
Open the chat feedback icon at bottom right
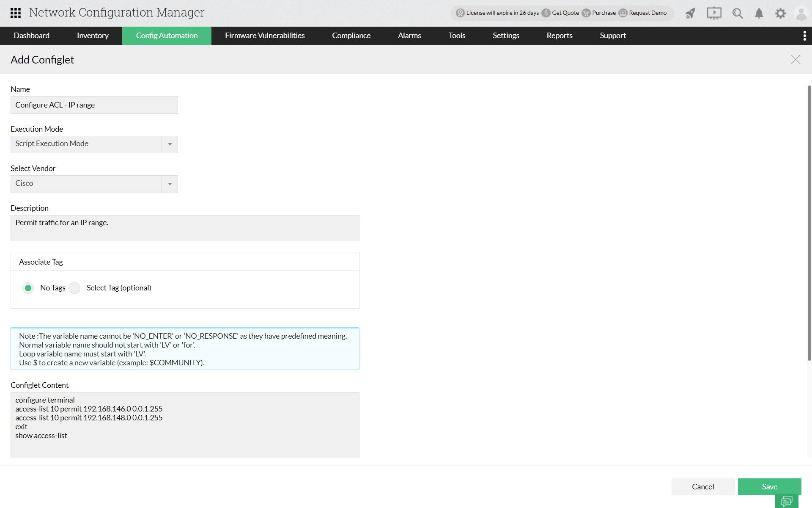(787, 501)
